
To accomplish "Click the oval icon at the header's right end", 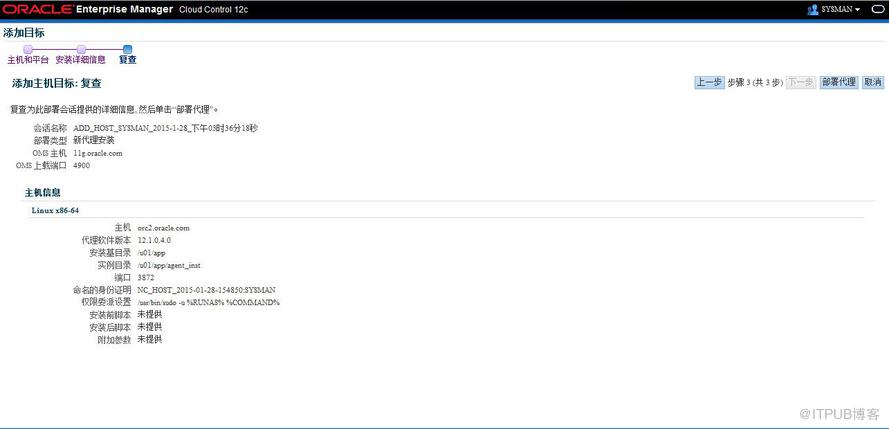I will [878, 10].
